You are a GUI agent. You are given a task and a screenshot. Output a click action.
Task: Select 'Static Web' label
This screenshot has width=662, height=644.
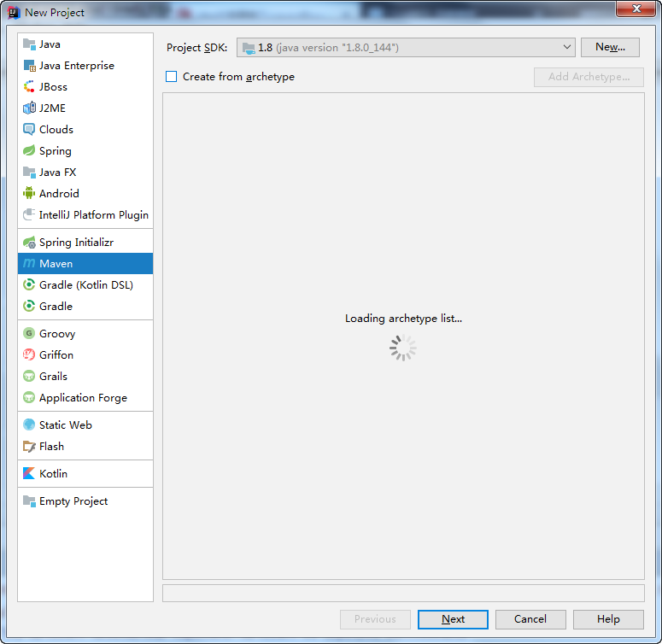pos(66,425)
